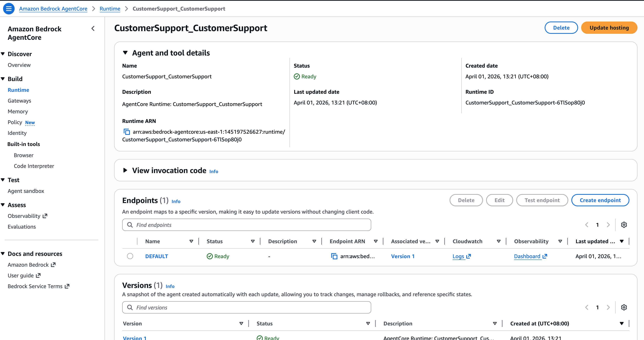Go to next page in Endpoints pagination
The width and height of the screenshot is (644, 340).
tap(608, 225)
